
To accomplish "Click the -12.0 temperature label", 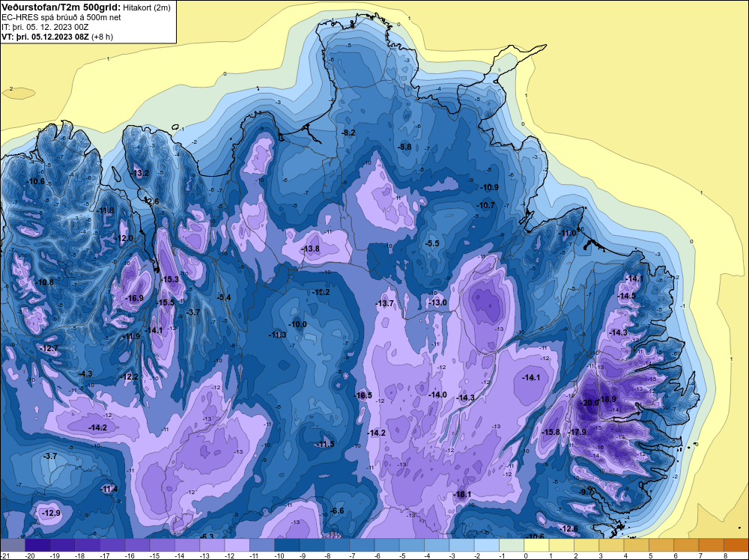I will tap(124, 238).
